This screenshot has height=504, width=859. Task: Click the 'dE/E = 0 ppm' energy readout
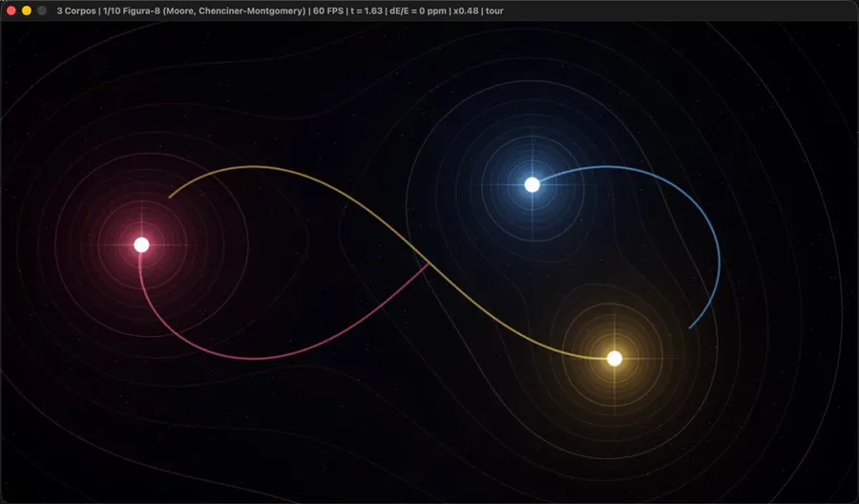coord(418,10)
